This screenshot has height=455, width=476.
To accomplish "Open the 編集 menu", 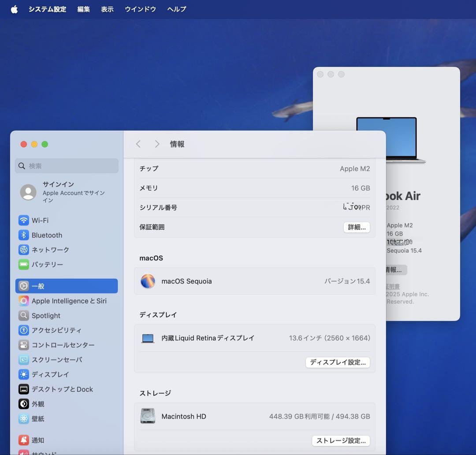I will click(x=83, y=9).
